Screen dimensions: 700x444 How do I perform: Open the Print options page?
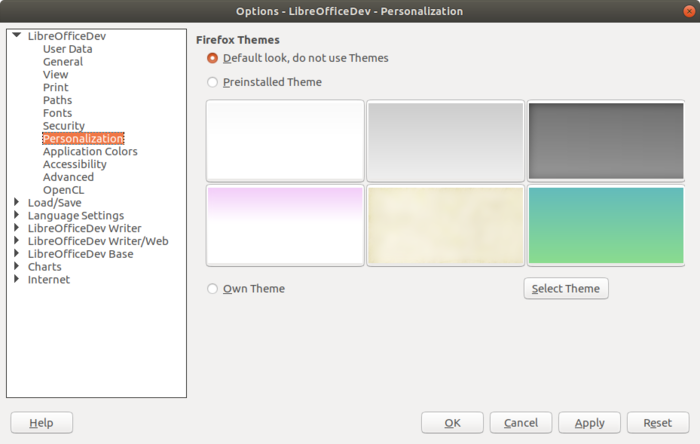click(x=56, y=87)
